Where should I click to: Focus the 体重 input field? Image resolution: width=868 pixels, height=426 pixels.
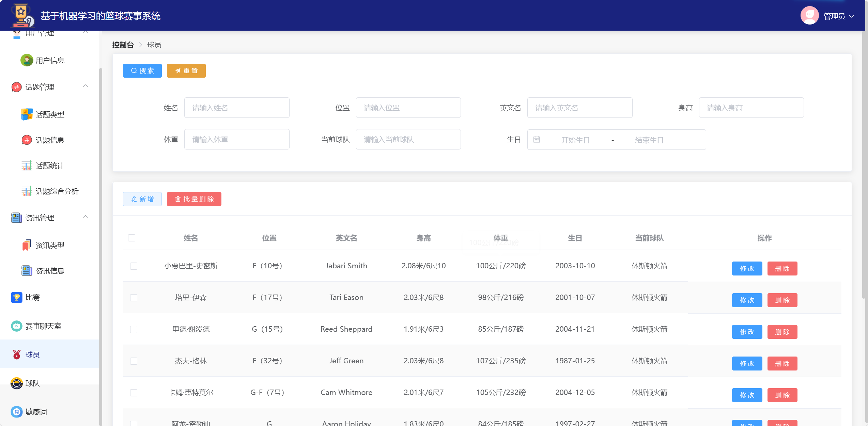[237, 139]
